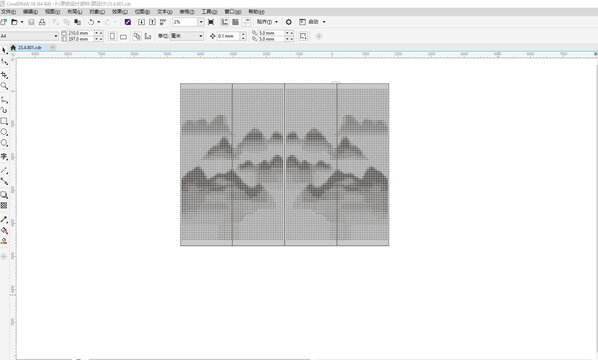Click the Welcome screen home tab
This screenshot has height=360, width=598.
[x=13, y=48]
